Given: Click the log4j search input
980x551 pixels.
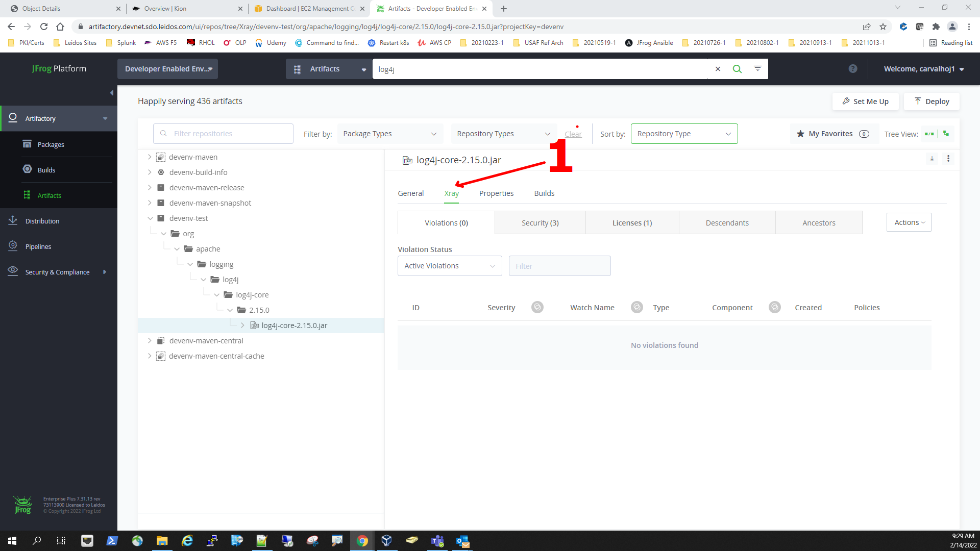Looking at the screenshot, I should tap(540, 69).
